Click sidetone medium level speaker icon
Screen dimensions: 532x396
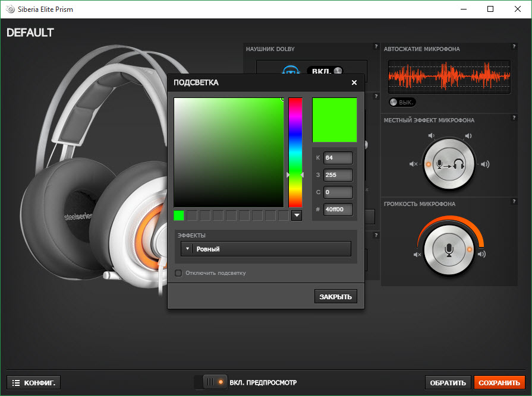[468, 136]
